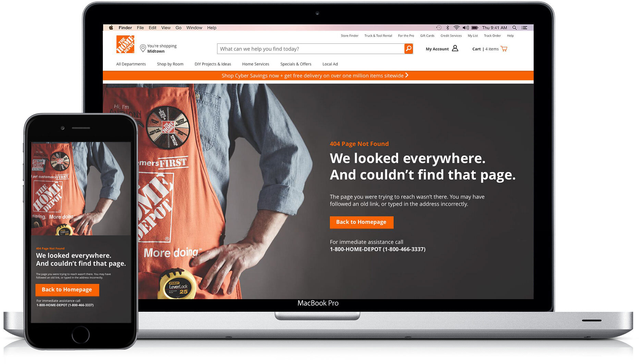Screen dimensions: 644x364
Task: Click the Bluetooth menu bar icon
Action: (448, 28)
